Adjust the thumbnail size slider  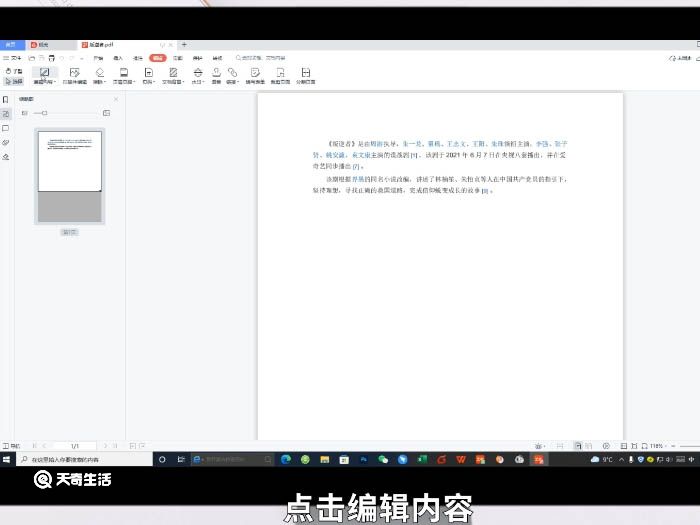pos(44,113)
